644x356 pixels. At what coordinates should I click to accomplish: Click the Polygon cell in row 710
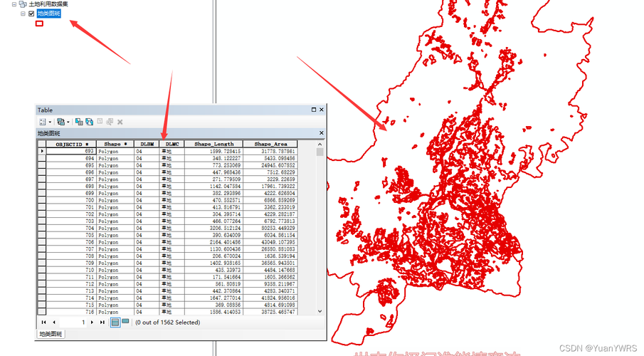click(115, 270)
